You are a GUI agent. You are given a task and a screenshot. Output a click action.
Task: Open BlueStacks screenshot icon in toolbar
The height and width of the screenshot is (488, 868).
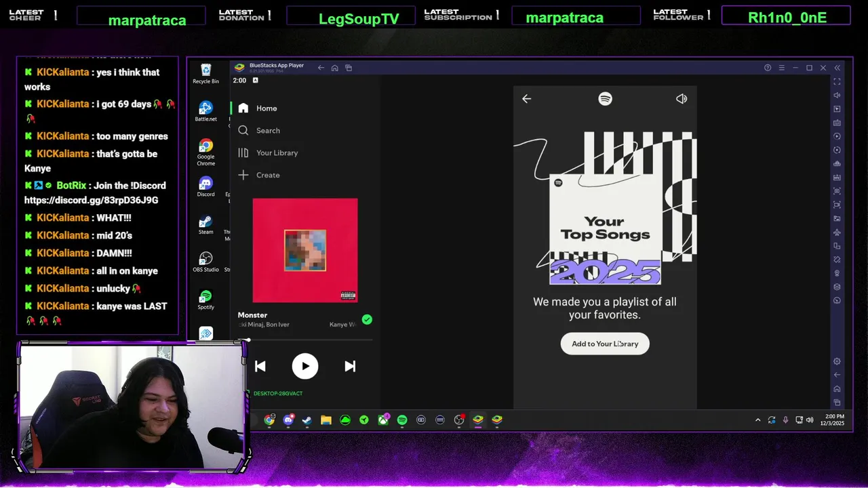(x=837, y=190)
